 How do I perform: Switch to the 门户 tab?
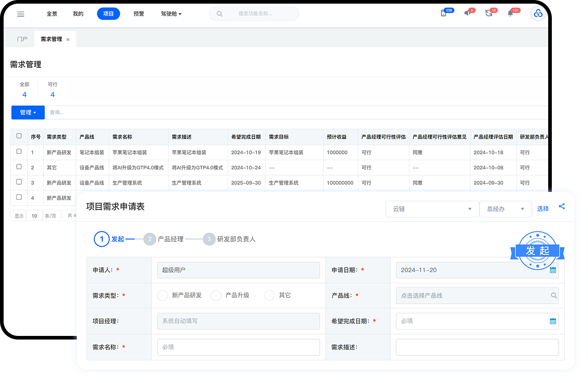pos(22,39)
